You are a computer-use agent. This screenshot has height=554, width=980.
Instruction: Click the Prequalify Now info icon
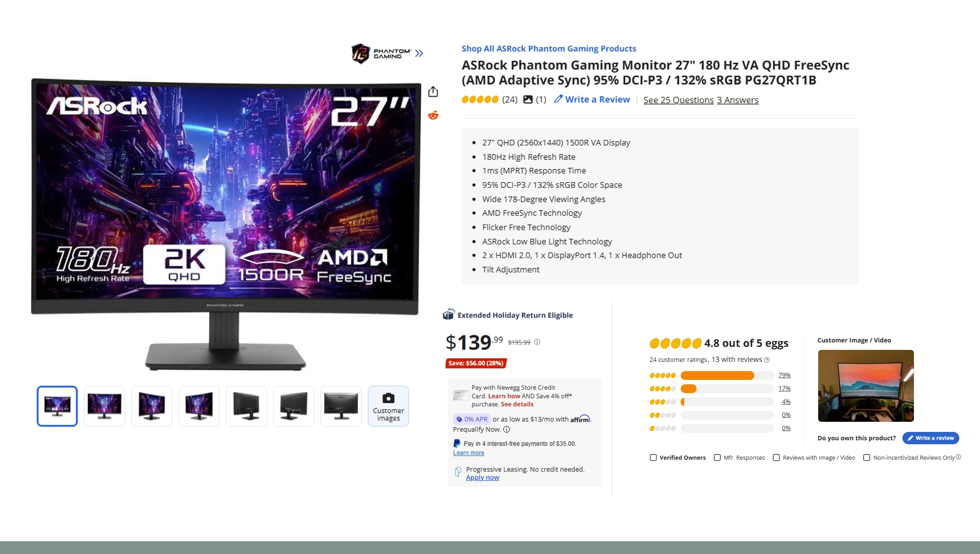(x=507, y=429)
